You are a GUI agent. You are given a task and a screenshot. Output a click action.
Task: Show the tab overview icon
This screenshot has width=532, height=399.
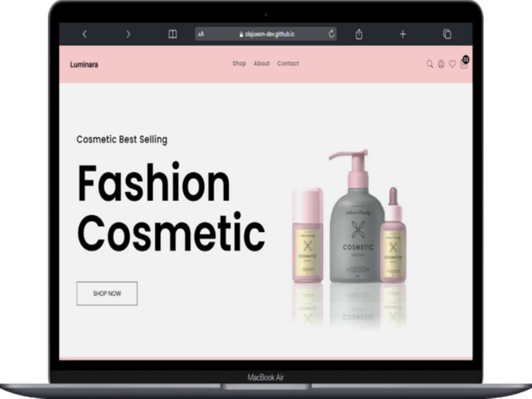coord(447,34)
